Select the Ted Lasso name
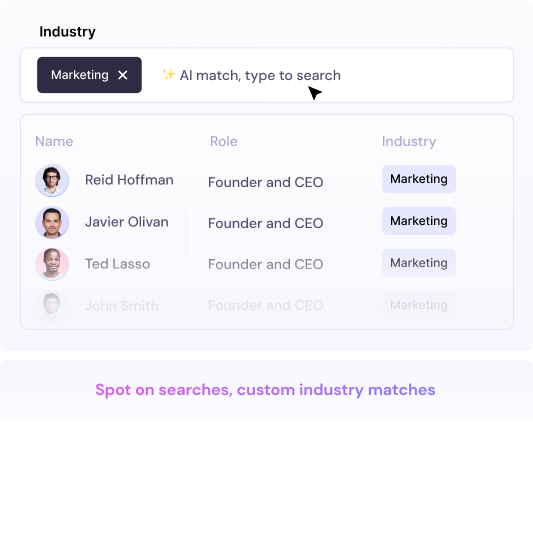 [x=117, y=264]
